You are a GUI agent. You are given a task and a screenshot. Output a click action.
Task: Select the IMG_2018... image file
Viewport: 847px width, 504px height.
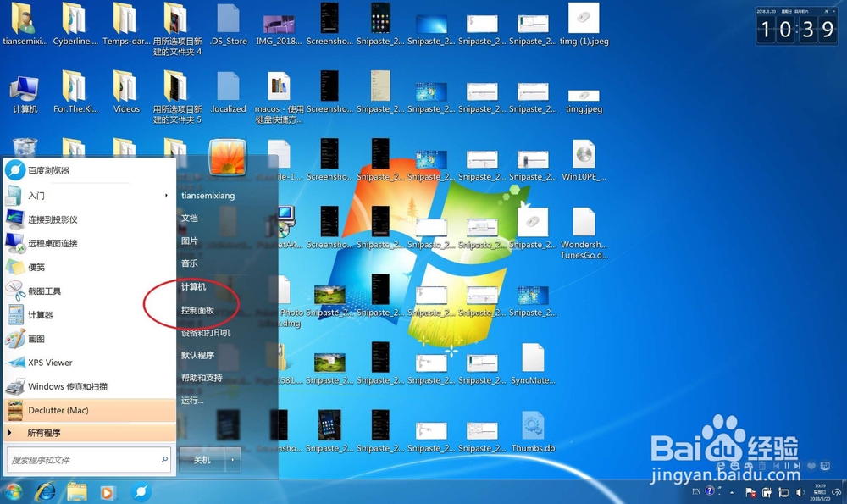pyautogui.click(x=279, y=29)
